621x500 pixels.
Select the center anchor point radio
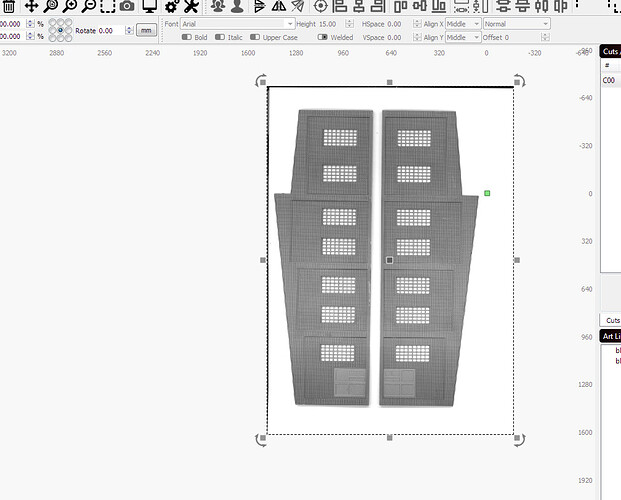pyautogui.click(x=60, y=30)
